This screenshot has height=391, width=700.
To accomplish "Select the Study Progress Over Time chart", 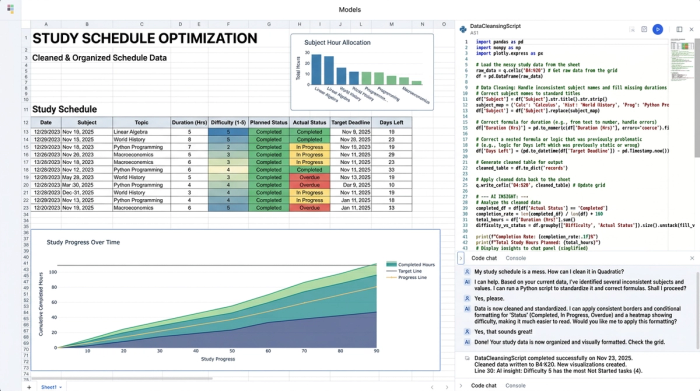I will (236, 300).
